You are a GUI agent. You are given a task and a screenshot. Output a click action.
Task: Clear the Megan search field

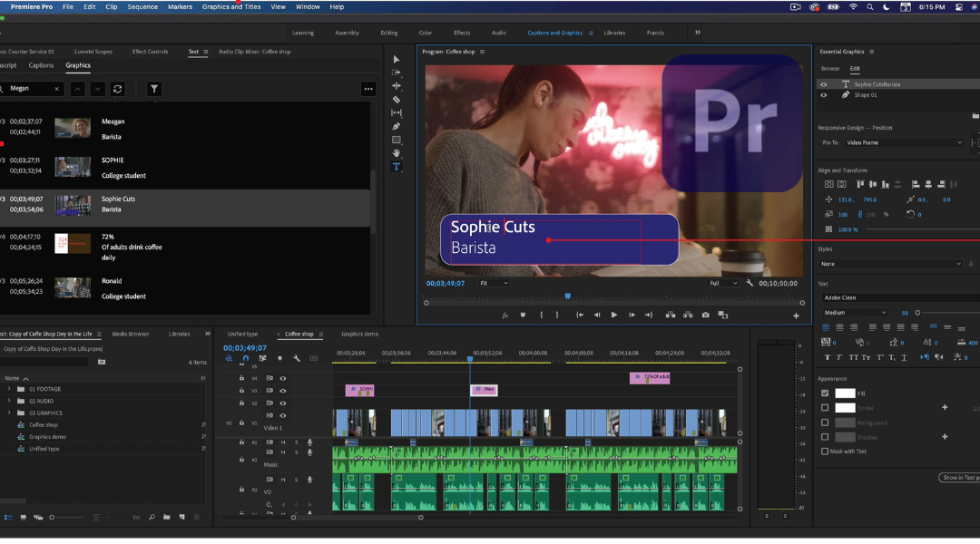pyautogui.click(x=57, y=89)
